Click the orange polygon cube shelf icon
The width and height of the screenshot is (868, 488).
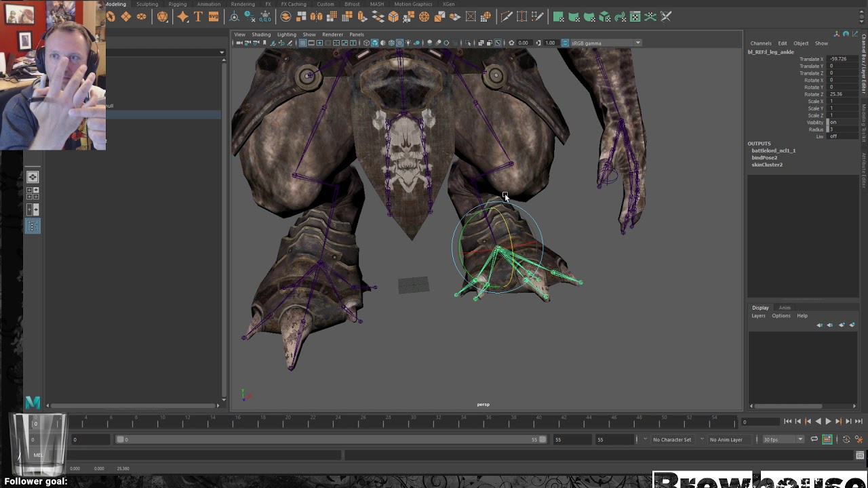[393, 16]
